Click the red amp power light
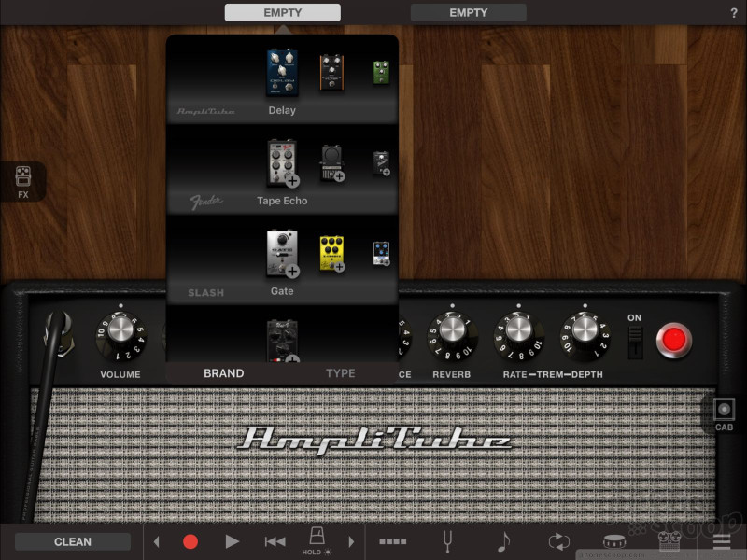 (674, 341)
